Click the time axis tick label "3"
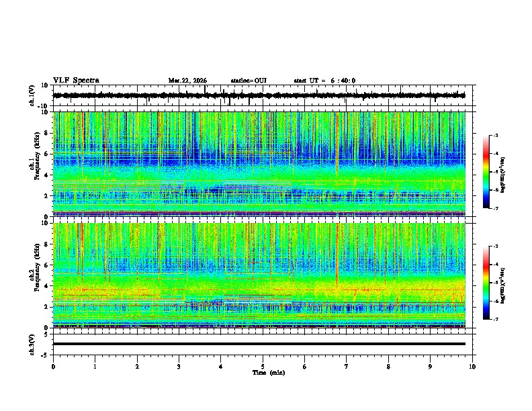The image size is (532, 411). [179, 367]
